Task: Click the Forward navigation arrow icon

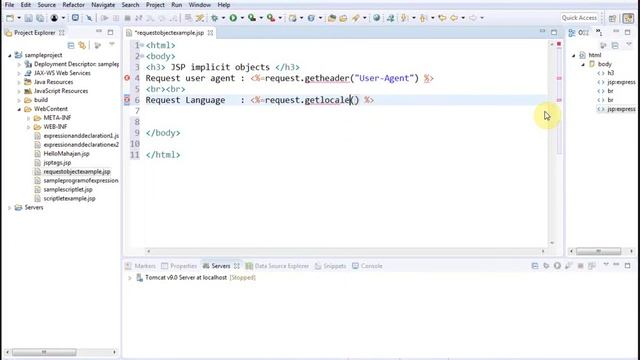Action: click(x=473, y=18)
